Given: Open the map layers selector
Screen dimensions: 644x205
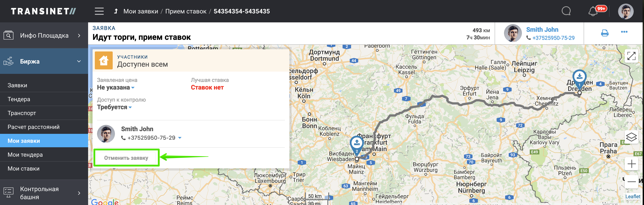Looking at the screenshot, I should [x=631, y=137].
